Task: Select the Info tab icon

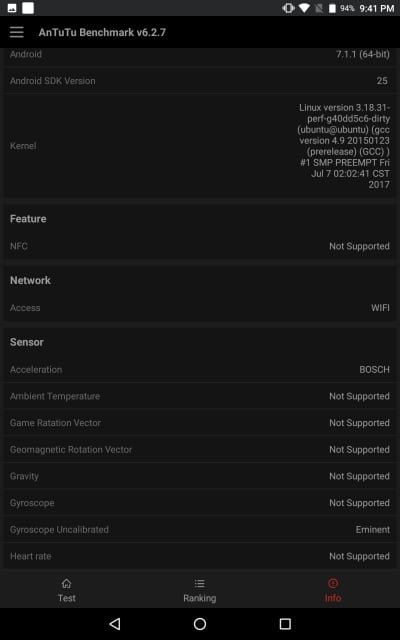Action: click(333, 583)
